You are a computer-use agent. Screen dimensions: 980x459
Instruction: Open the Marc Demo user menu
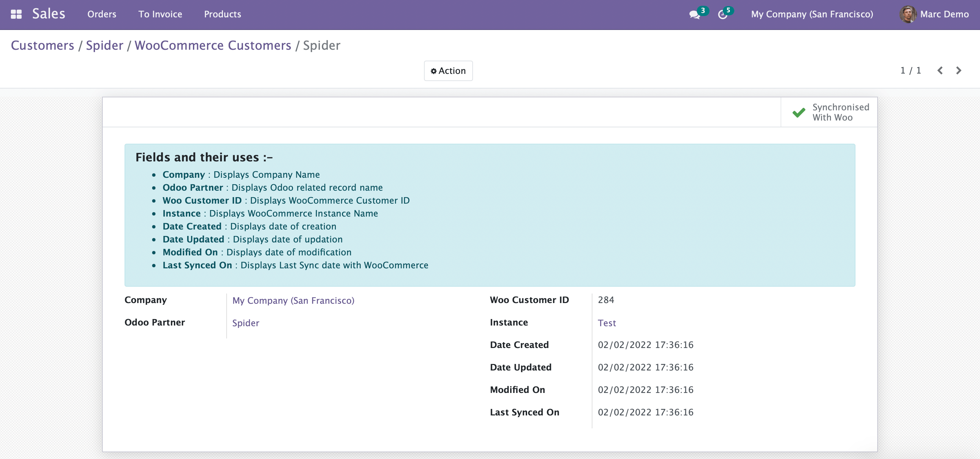pos(944,14)
